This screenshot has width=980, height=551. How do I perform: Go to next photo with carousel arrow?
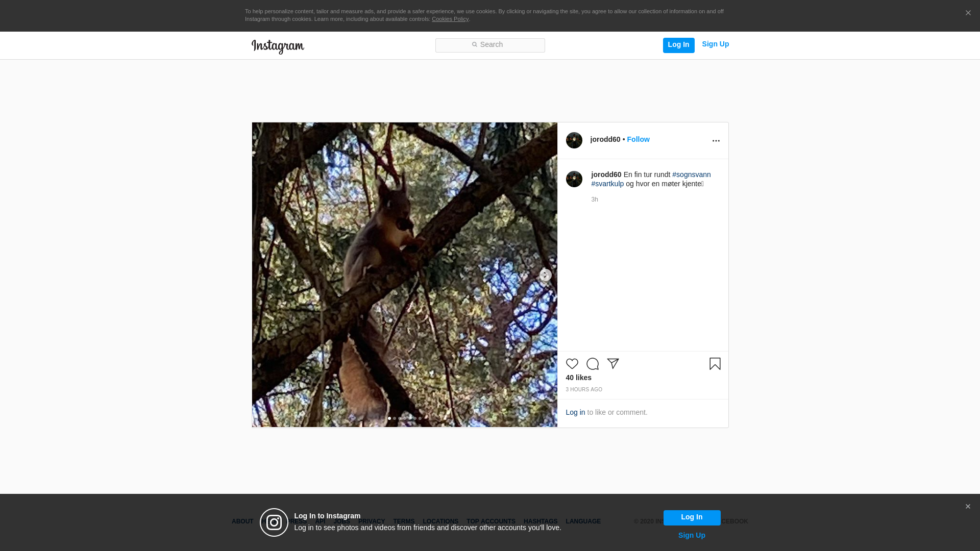coord(545,275)
